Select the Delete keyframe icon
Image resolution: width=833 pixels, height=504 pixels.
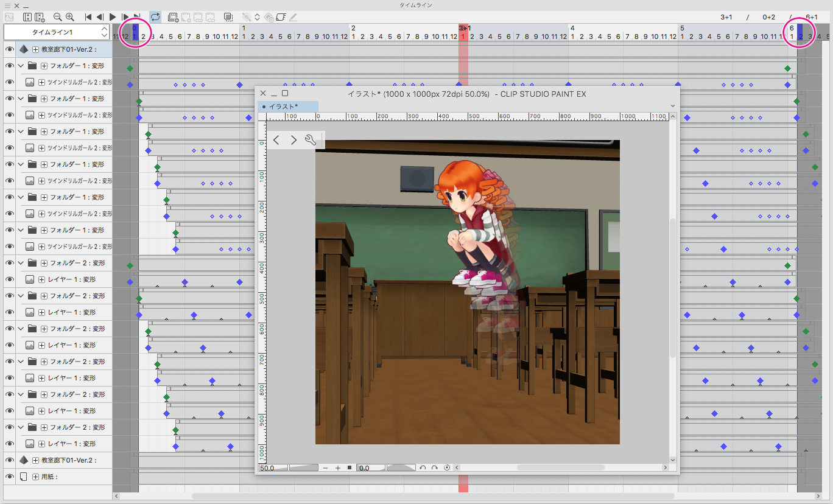[268, 17]
